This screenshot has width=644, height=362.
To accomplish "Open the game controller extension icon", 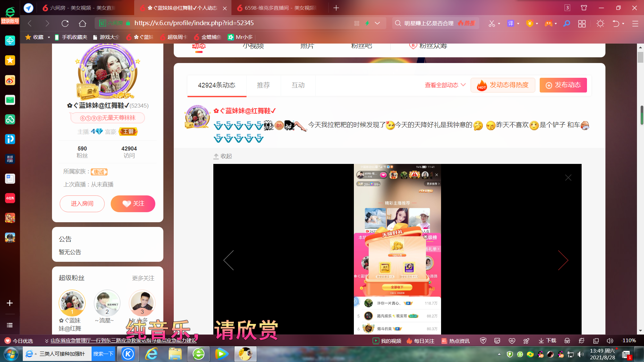I will pos(548,23).
